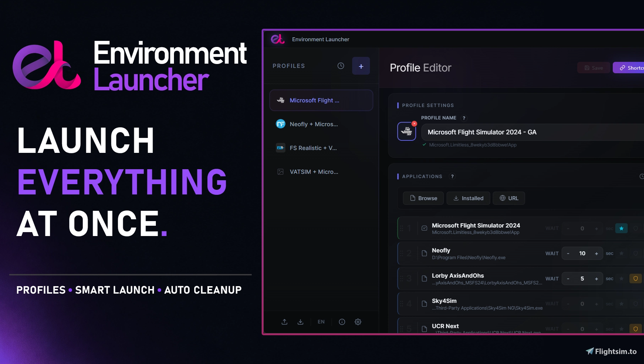644x364 pixels.
Task: Toggle the star on the Sky4Sim row
Action: (x=621, y=304)
